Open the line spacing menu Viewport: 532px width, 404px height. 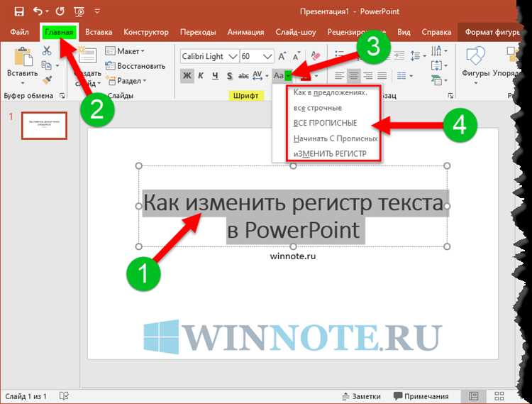[x=418, y=55]
